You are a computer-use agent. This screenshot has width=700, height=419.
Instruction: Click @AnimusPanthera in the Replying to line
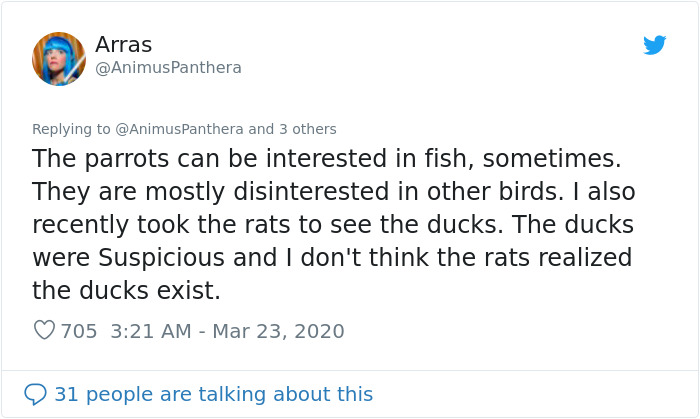click(176, 129)
